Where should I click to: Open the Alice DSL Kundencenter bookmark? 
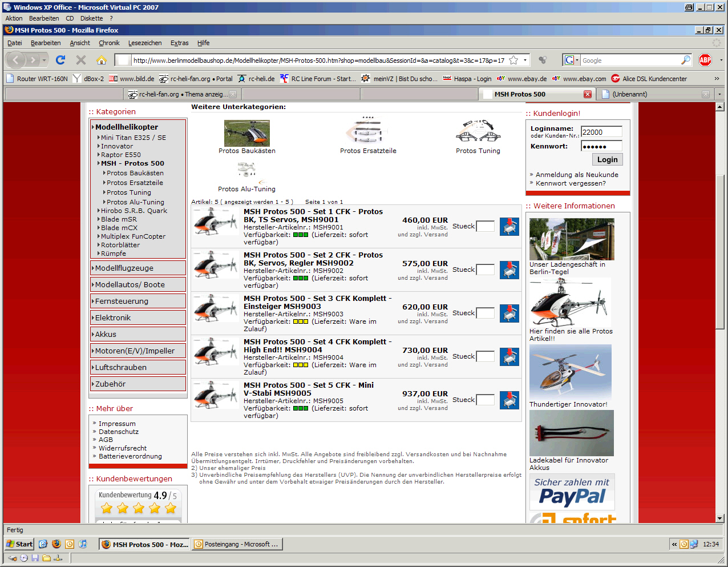[x=649, y=79]
